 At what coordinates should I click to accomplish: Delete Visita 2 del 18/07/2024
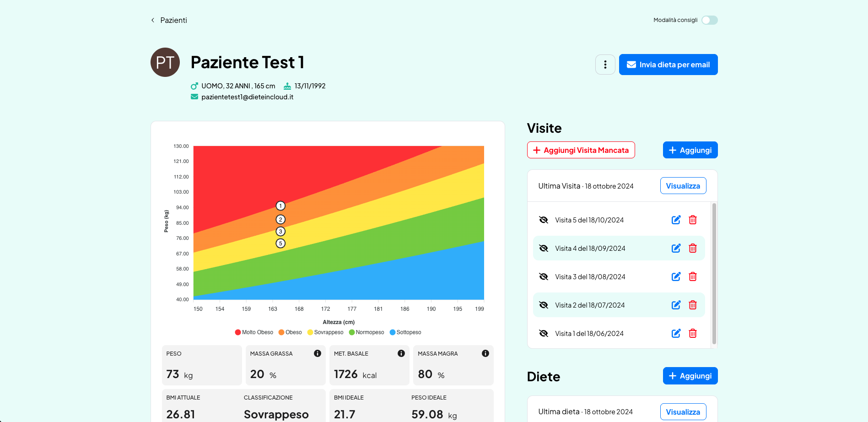[x=693, y=305]
